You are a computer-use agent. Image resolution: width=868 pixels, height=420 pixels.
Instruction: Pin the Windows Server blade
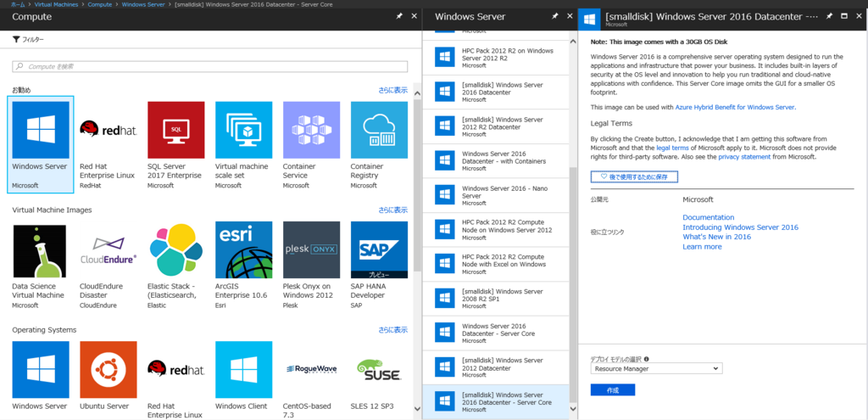555,17
